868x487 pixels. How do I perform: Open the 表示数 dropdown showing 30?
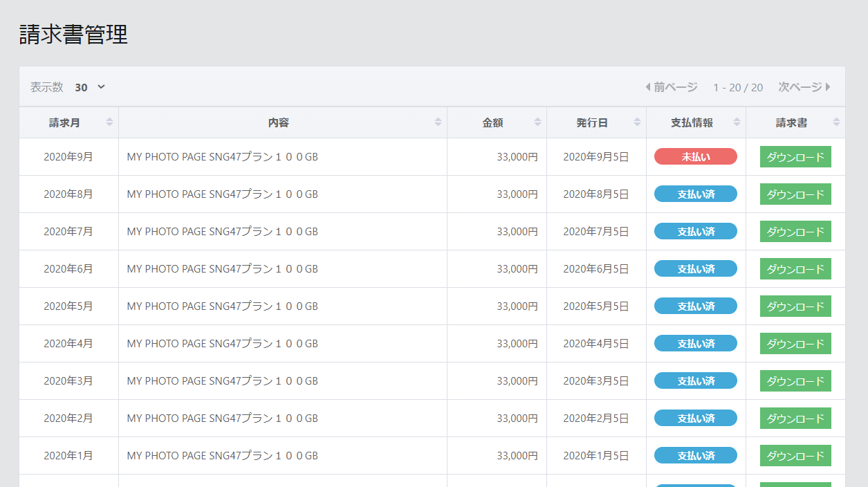pyautogui.click(x=90, y=87)
